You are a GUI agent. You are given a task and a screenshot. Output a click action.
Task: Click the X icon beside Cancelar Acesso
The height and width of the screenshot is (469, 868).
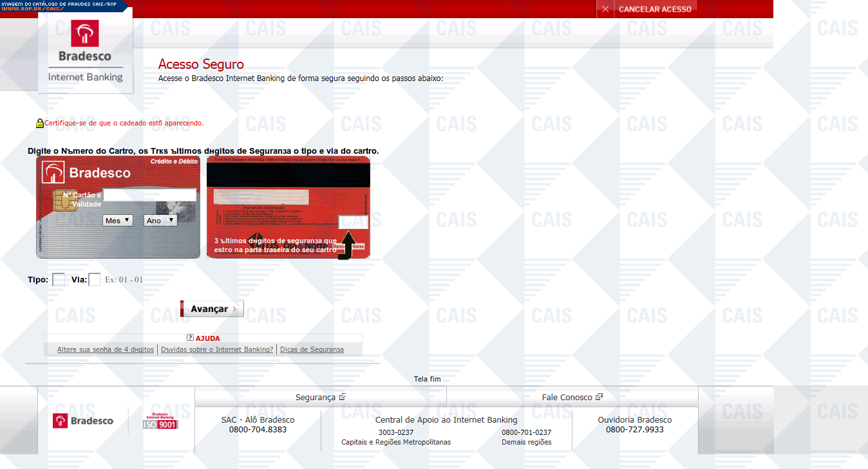point(605,9)
